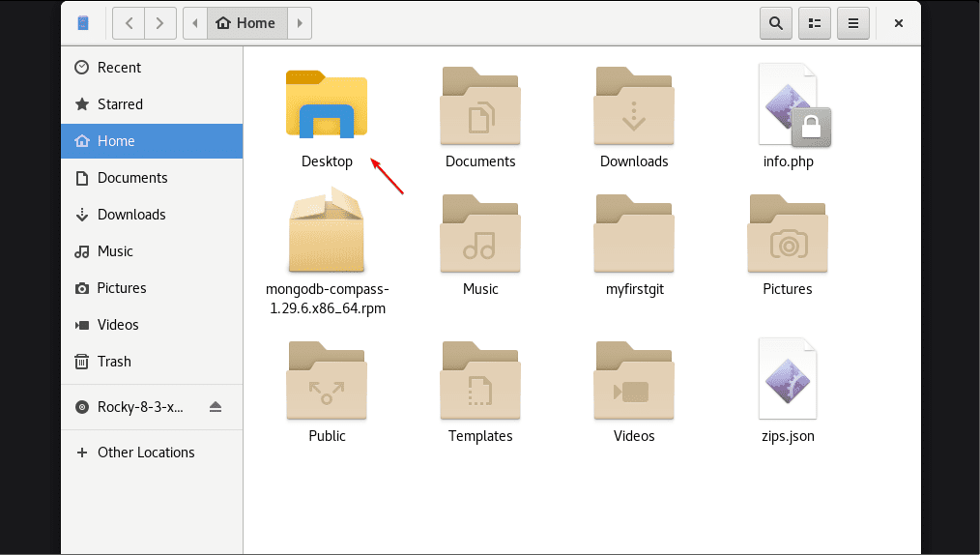Select the myfirstgit folder
Screen dimensions: 980x555
pos(634,232)
